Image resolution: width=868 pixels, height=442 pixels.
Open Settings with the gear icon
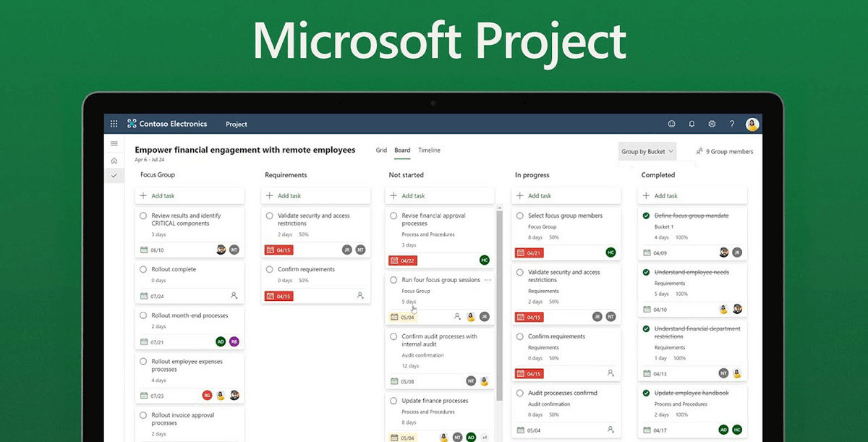[712, 123]
